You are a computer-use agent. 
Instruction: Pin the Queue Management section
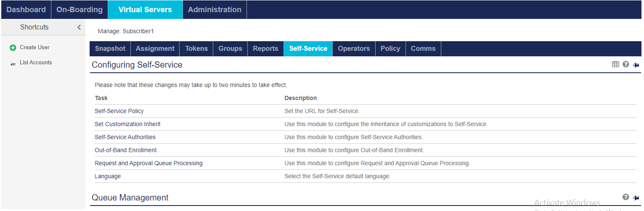[x=636, y=198]
